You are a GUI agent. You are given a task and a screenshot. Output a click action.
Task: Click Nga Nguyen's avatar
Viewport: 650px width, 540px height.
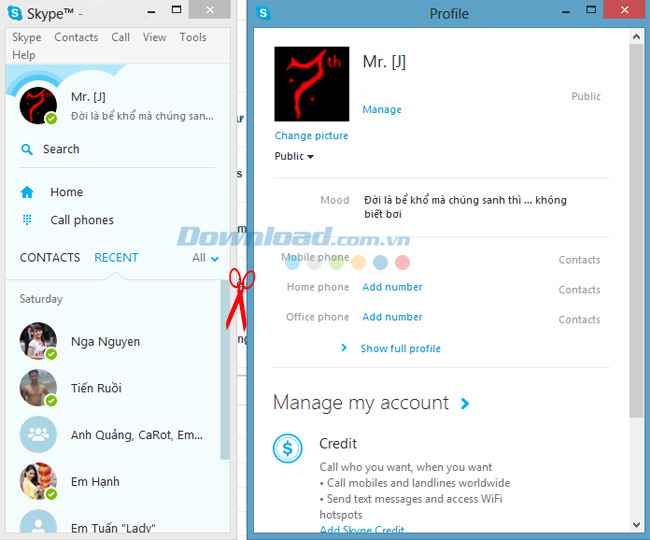pyautogui.click(x=38, y=341)
